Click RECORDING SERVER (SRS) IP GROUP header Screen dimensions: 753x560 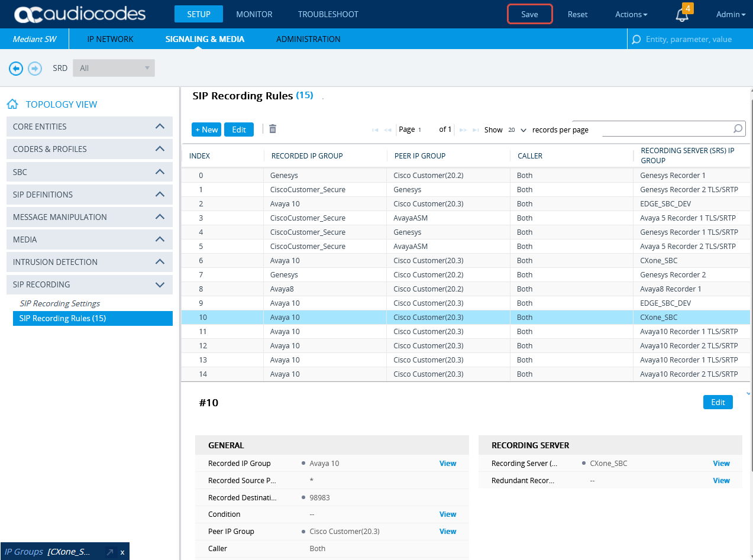(x=687, y=156)
